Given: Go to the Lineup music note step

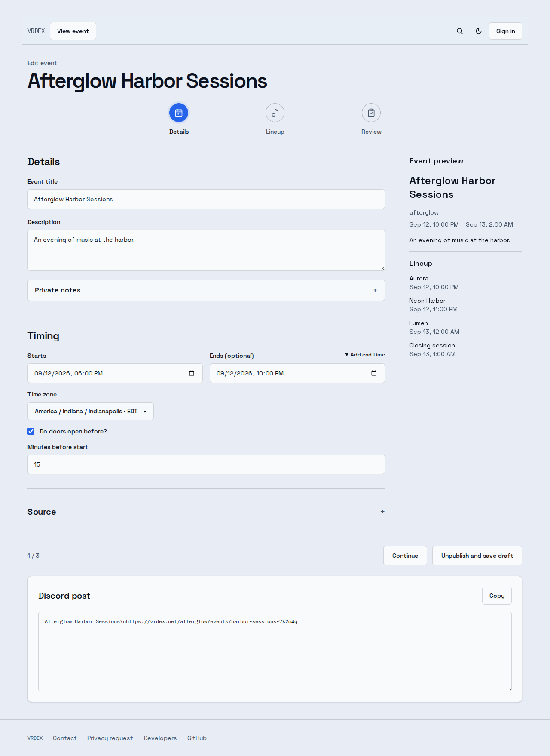Looking at the screenshot, I should point(275,113).
